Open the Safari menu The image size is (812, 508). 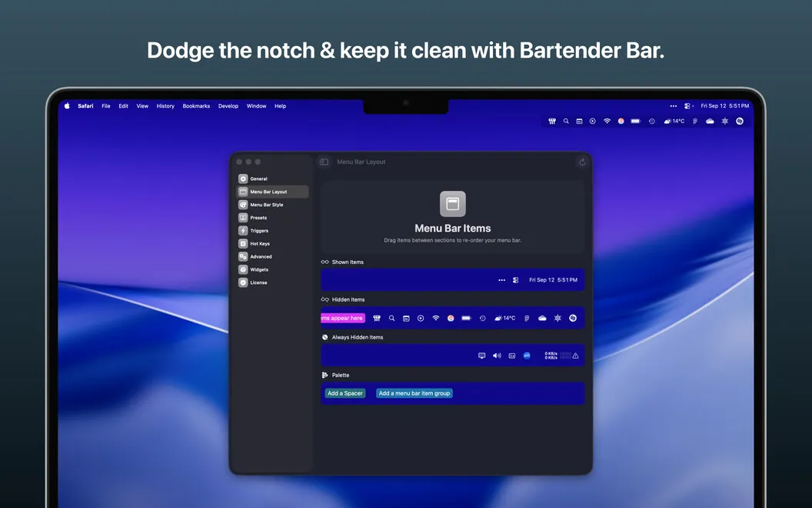(x=85, y=105)
